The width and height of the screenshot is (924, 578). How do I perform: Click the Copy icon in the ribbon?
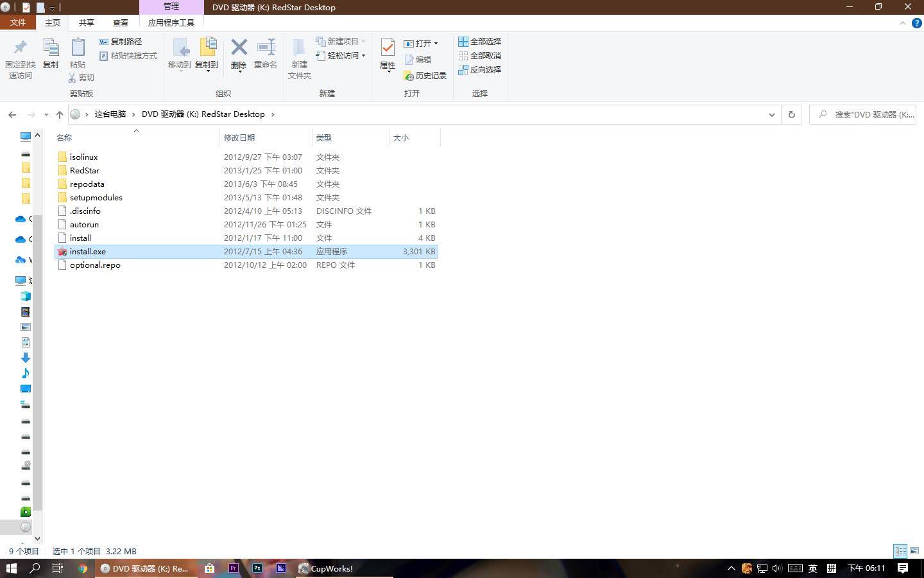(x=51, y=48)
